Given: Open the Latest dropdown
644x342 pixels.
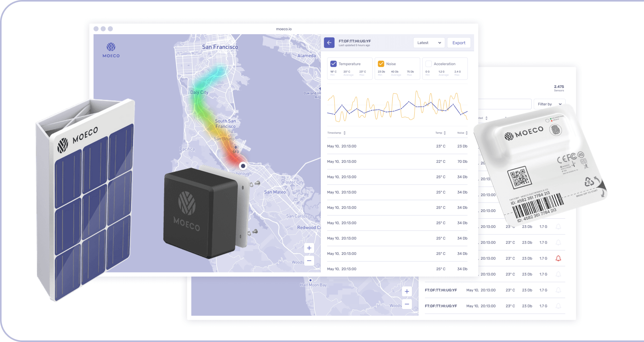Looking at the screenshot, I should click(x=429, y=43).
